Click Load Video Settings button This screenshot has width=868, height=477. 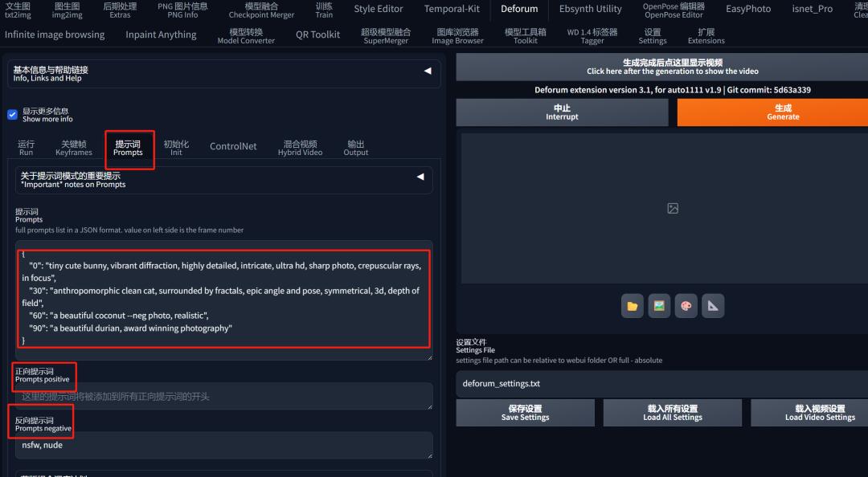click(x=809, y=413)
